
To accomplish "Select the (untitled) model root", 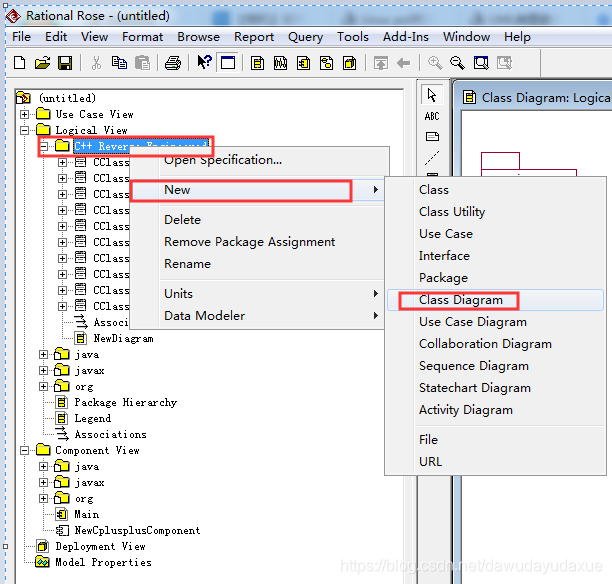I will [67, 98].
